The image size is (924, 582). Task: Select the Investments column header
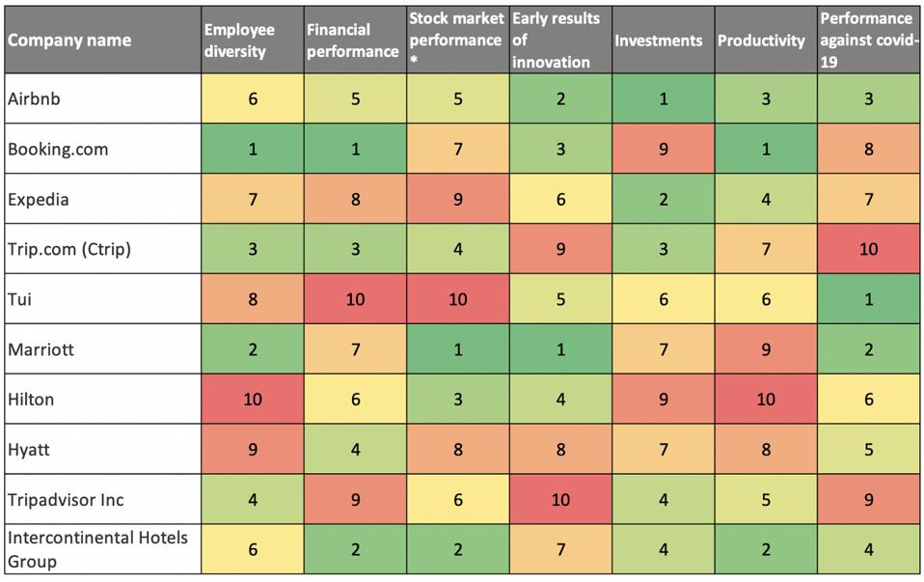662,41
